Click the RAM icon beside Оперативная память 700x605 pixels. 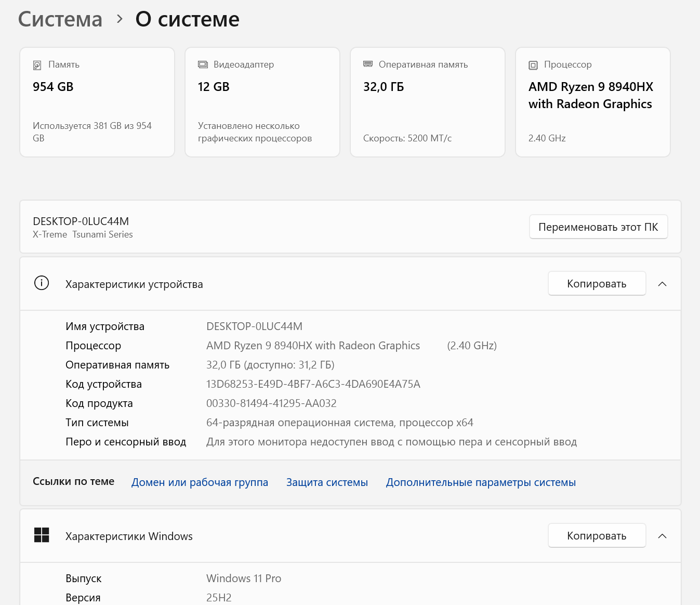tap(368, 64)
